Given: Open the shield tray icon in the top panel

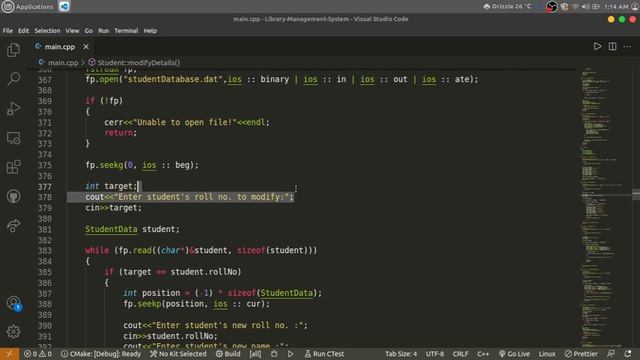Looking at the screenshot, I should [x=564, y=7].
